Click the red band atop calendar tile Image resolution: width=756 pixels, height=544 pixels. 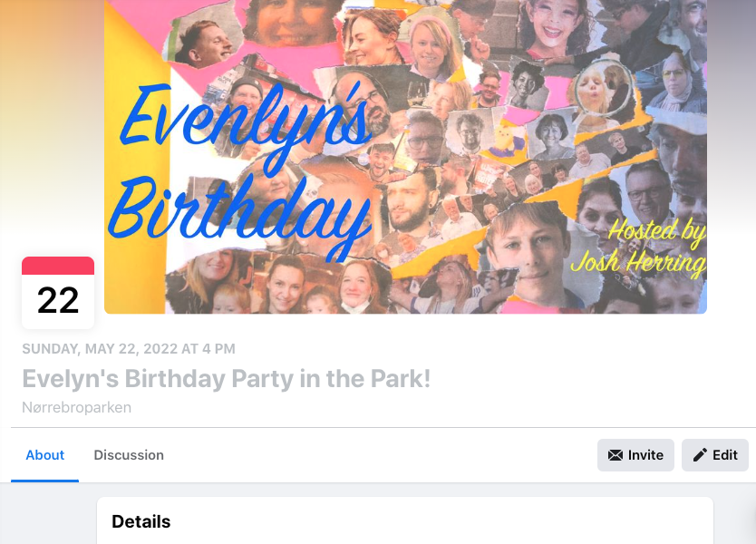tap(58, 266)
